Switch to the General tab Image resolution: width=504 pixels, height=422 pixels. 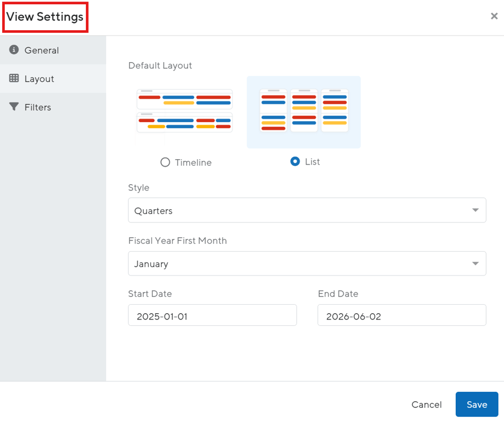(x=41, y=50)
